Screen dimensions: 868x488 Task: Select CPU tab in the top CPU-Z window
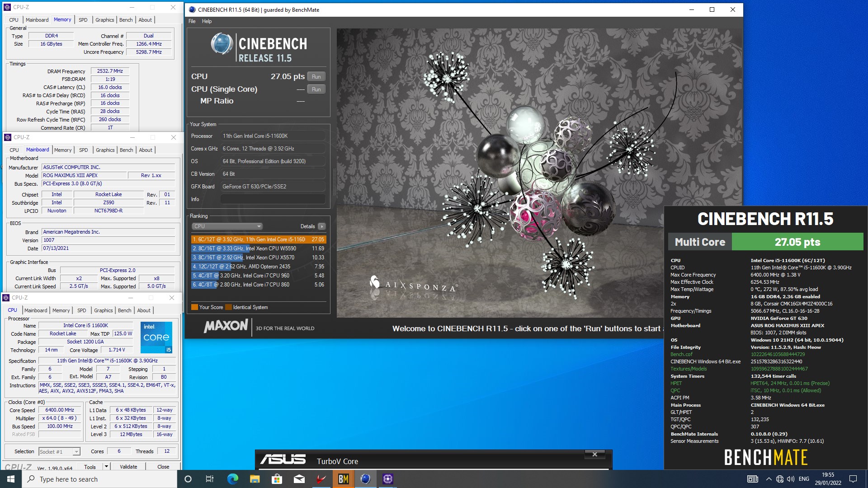coord(14,20)
